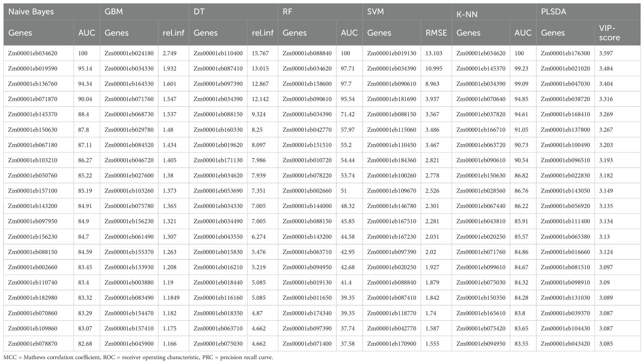Screen dimensions: 644x364
Task: Select gene cell Zm00001eb165610
Action: [481, 313]
